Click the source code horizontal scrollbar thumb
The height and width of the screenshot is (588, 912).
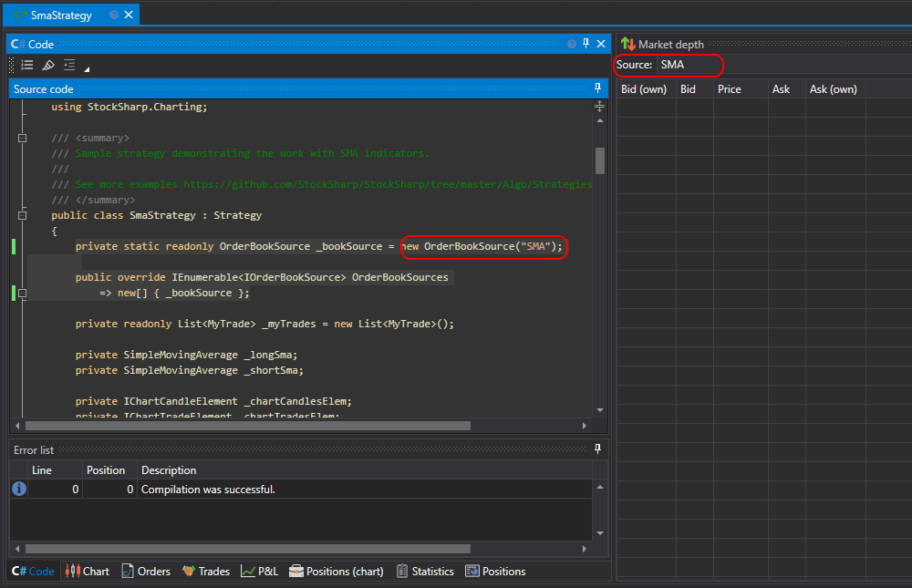tap(248, 426)
